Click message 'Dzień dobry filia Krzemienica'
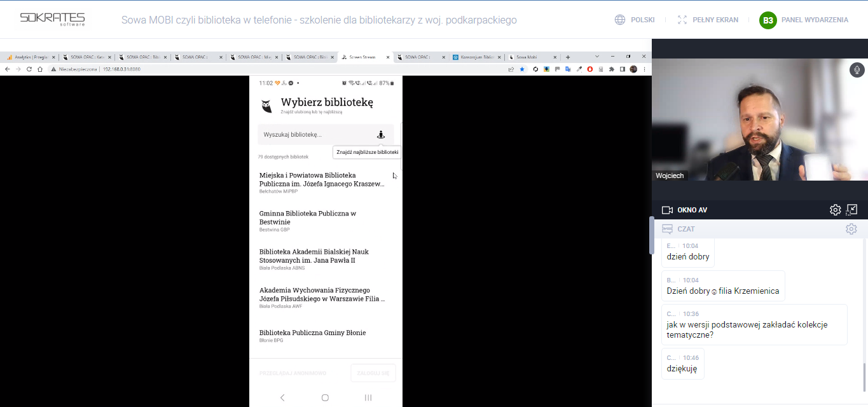 click(723, 286)
